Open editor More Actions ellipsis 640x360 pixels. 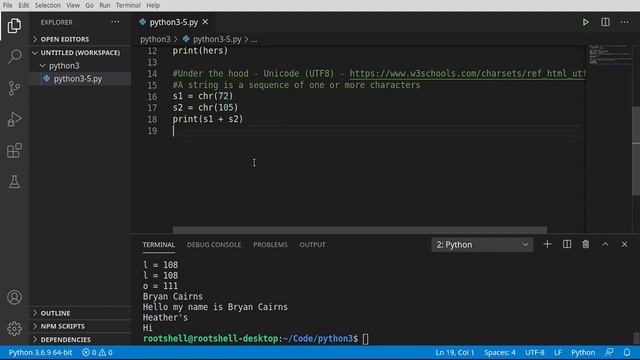click(624, 22)
